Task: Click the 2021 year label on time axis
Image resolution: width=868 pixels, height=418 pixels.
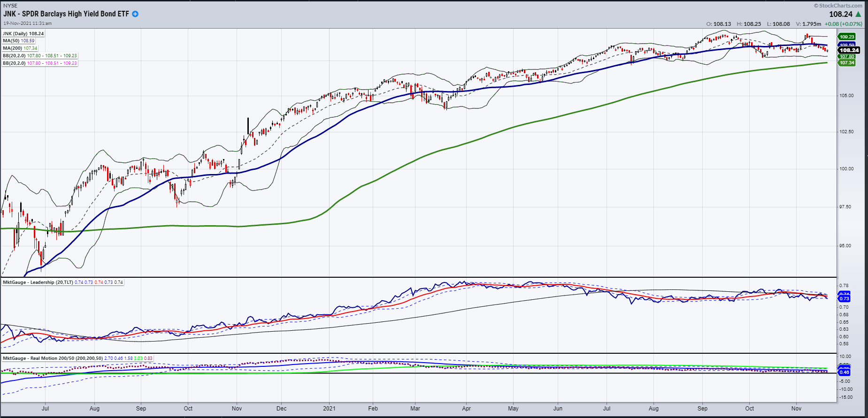Action: click(329, 409)
